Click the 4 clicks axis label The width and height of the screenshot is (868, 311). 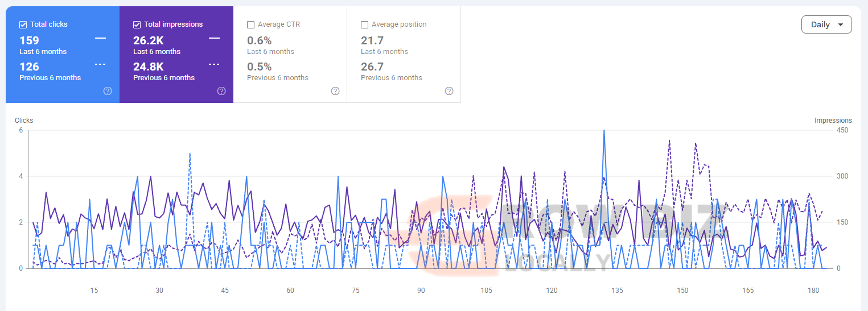pyautogui.click(x=20, y=176)
